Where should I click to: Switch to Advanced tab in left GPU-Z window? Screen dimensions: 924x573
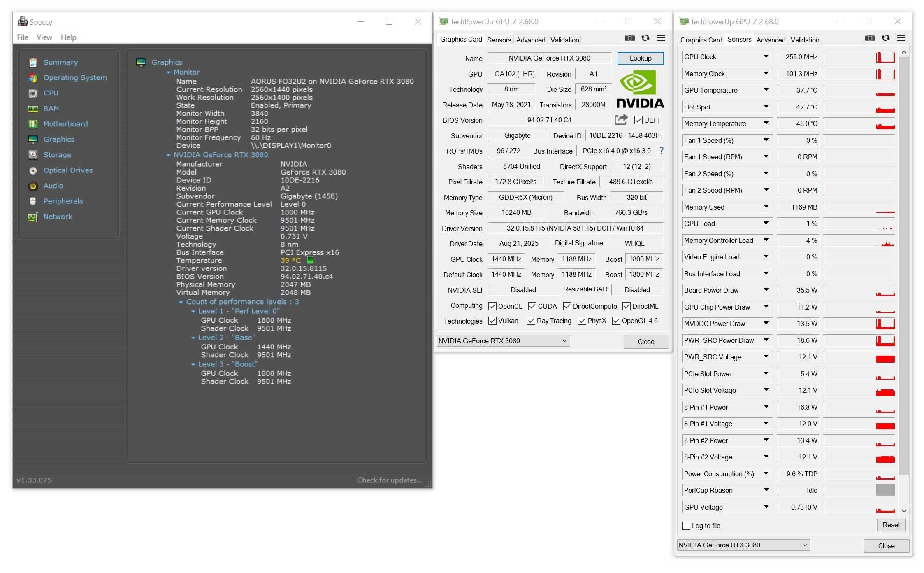click(531, 40)
